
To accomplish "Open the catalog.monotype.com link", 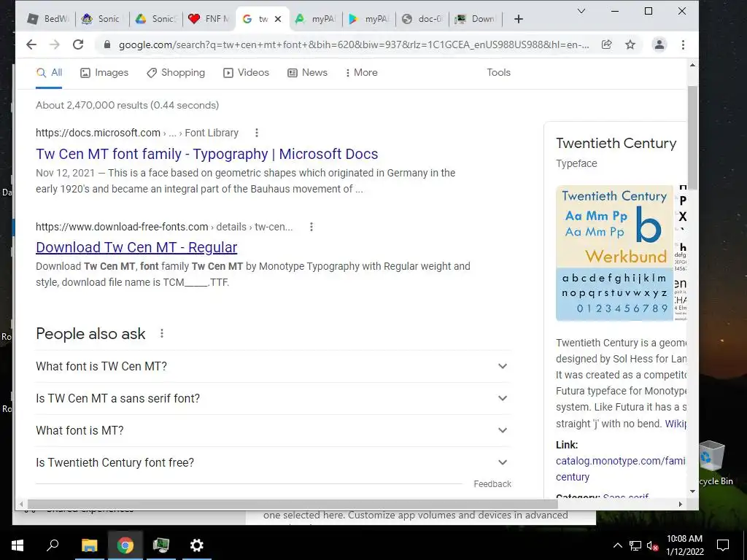I will (x=620, y=469).
